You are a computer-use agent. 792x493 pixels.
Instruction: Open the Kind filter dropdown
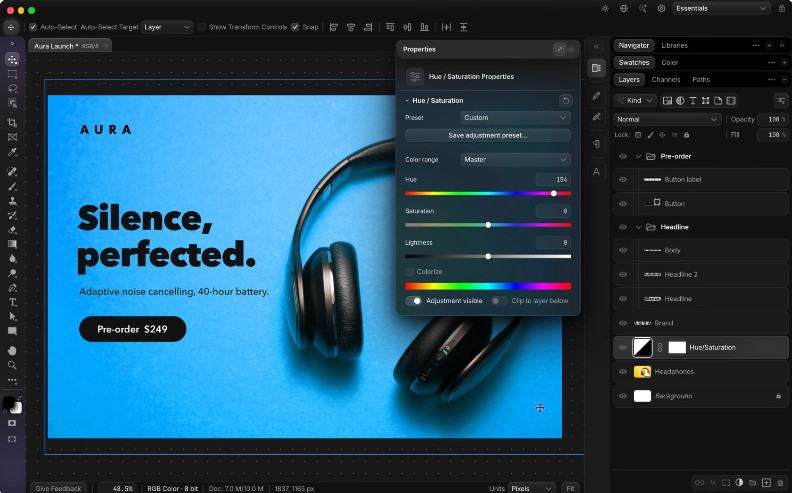pyautogui.click(x=634, y=101)
